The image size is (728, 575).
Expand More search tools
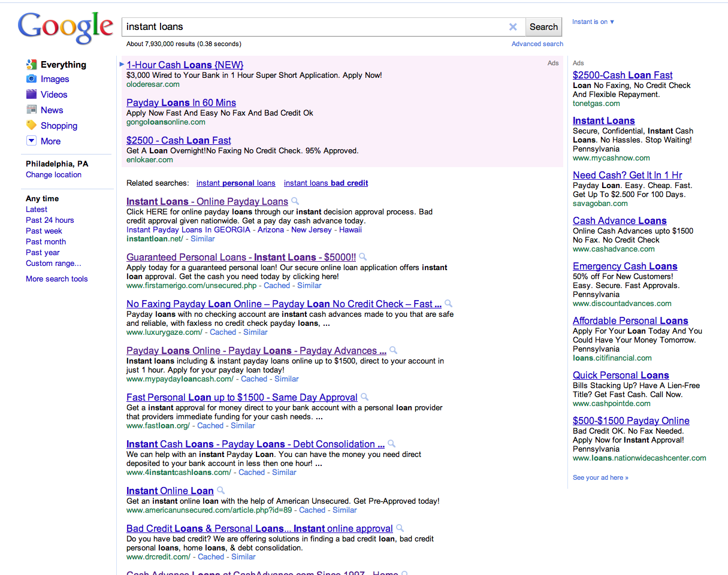click(x=56, y=279)
